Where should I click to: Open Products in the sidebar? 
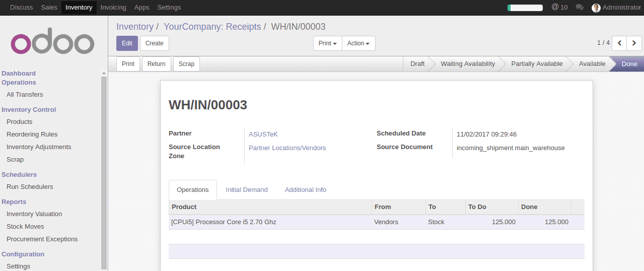pyautogui.click(x=19, y=122)
